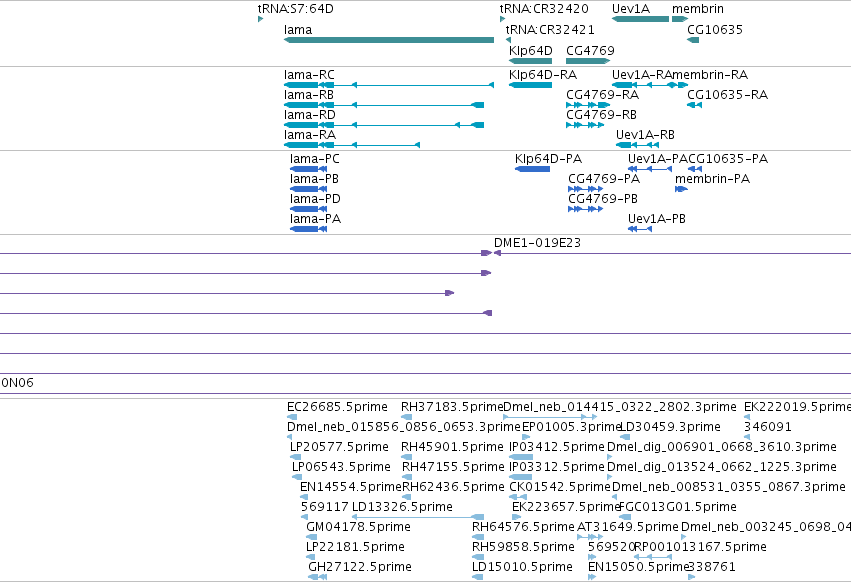Select the RH45901.5prime EST label
This screenshot has width=851, height=582.
pyautogui.click(x=453, y=447)
